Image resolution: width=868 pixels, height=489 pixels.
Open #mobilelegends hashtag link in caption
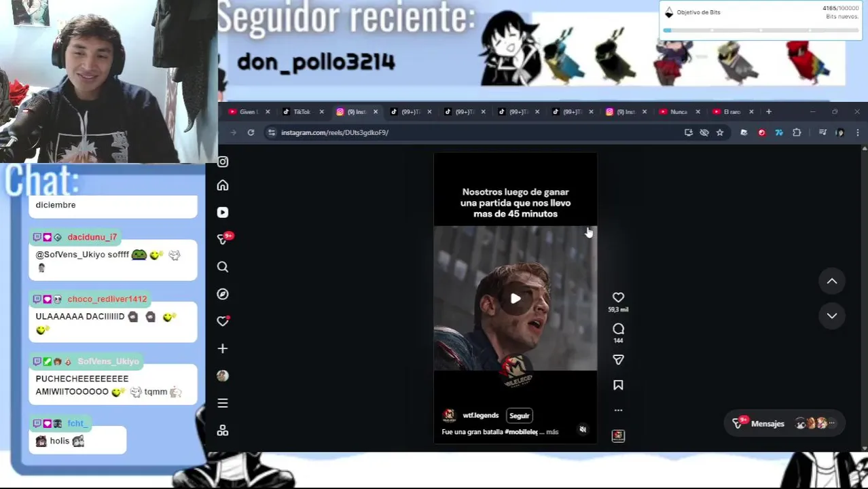[x=521, y=432]
